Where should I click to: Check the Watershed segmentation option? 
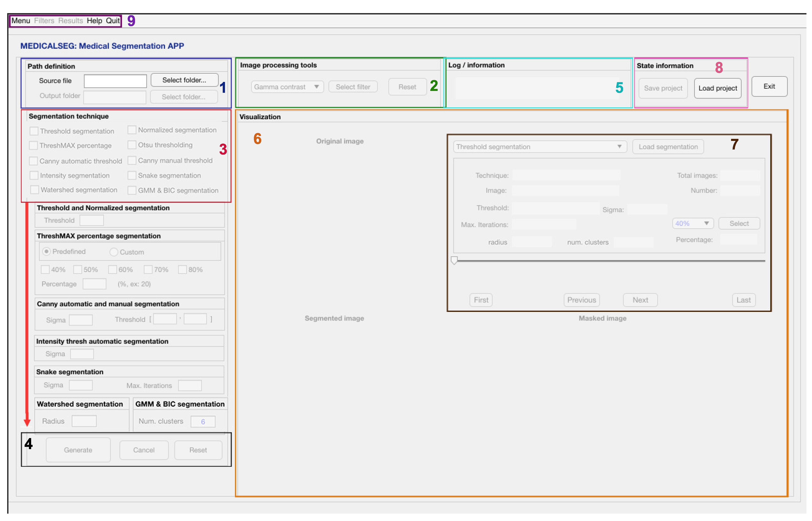coord(34,190)
